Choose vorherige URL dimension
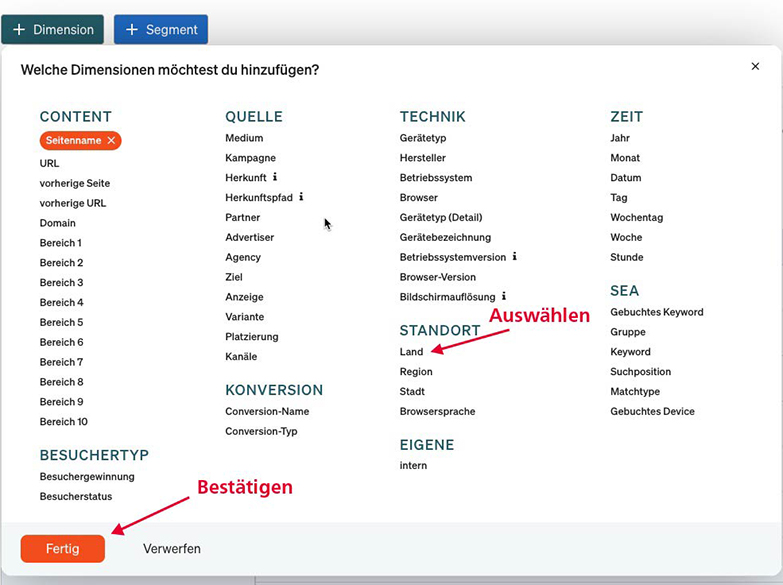The width and height of the screenshot is (783, 585). pyautogui.click(x=73, y=203)
